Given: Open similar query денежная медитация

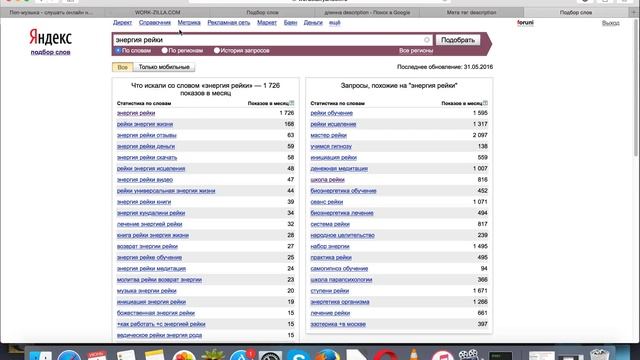Looking at the screenshot, I should click(x=339, y=169).
